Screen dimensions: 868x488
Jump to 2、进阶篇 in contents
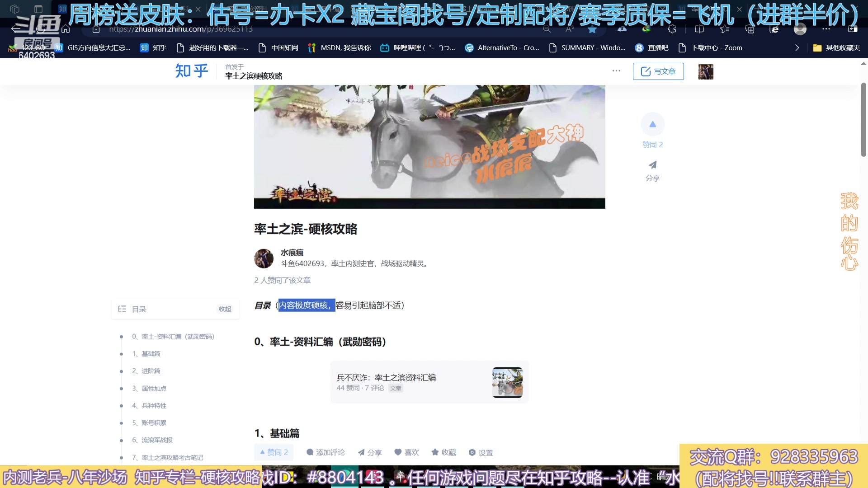(146, 371)
